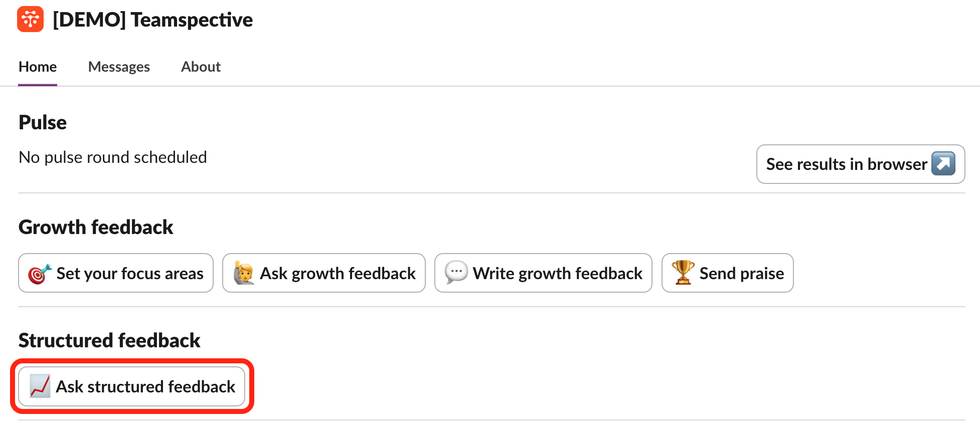Click Write growth feedback
This screenshot has width=980, height=434.
[543, 273]
